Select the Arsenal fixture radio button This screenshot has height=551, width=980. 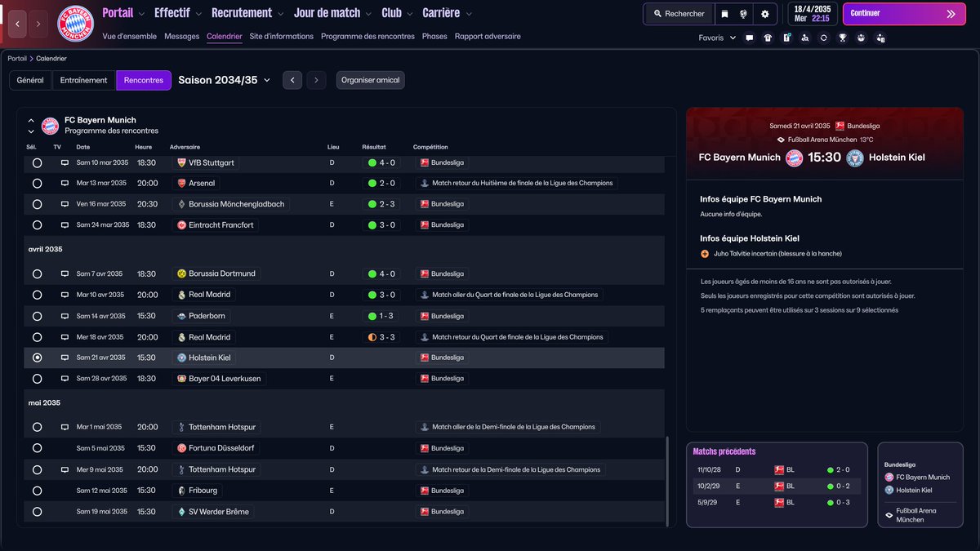[37, 184]
